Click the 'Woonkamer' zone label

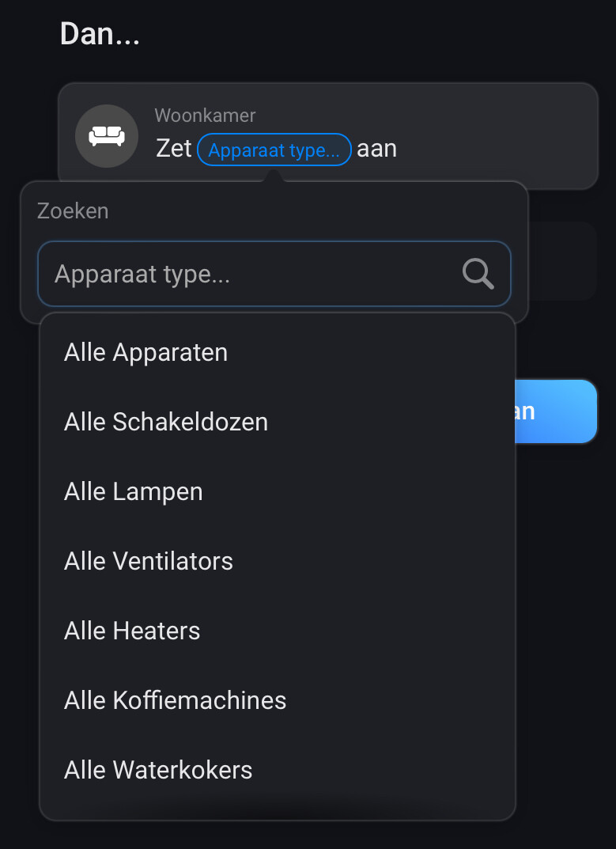tap(205, 116)
